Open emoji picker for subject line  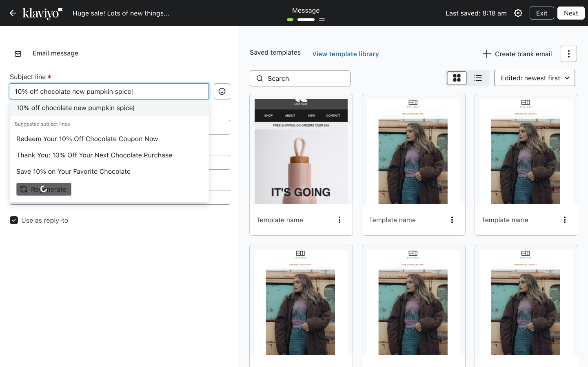pos(222,91)
